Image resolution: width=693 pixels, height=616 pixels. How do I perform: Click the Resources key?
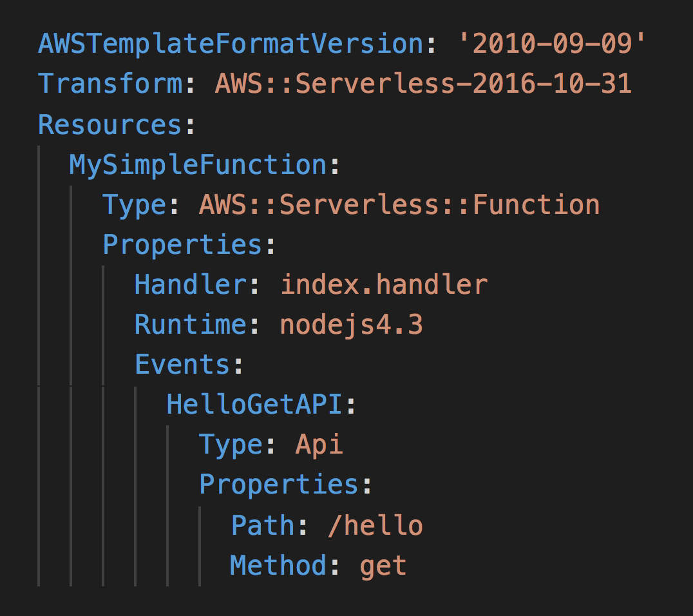pyautogui.click(x=110, y=124)
